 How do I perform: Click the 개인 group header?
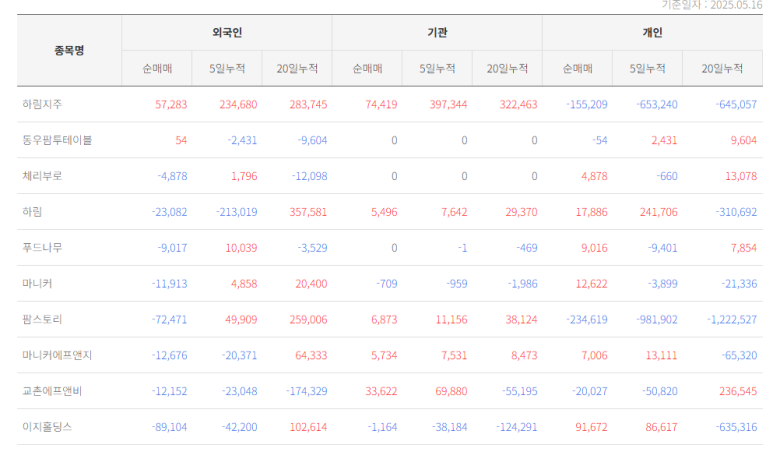point(652,33)
